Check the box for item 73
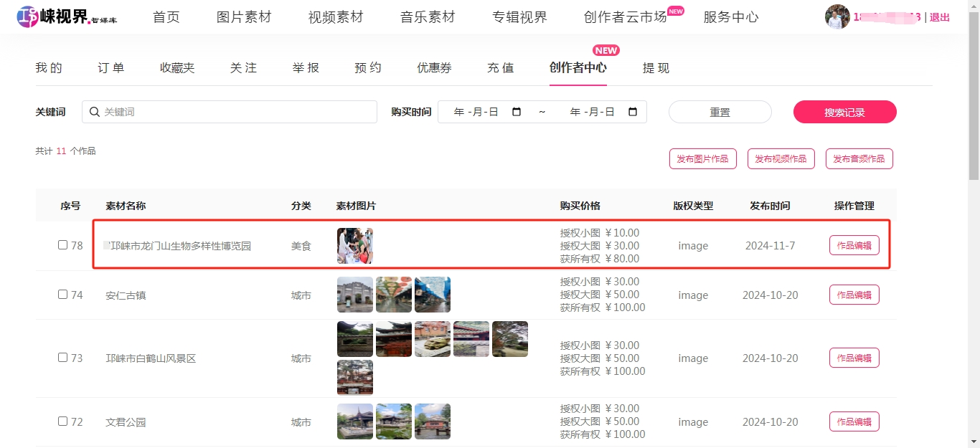The width and height of the screenshot is (980, 448). pyautogui.click(x=62, y=358)
